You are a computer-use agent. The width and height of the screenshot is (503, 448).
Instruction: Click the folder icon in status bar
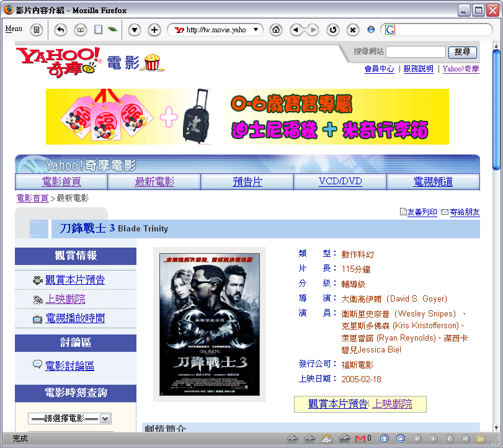pyautogui.click(x=479, y=439)
